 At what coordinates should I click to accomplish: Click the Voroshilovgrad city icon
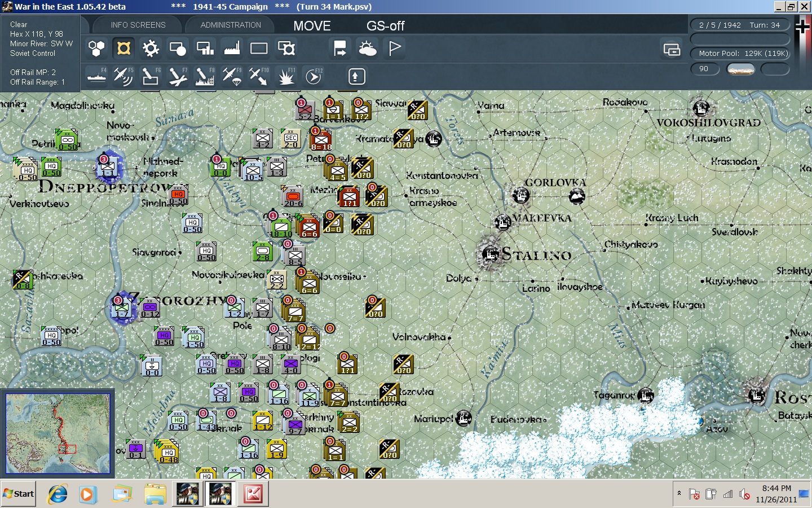[x=701, y=107]
